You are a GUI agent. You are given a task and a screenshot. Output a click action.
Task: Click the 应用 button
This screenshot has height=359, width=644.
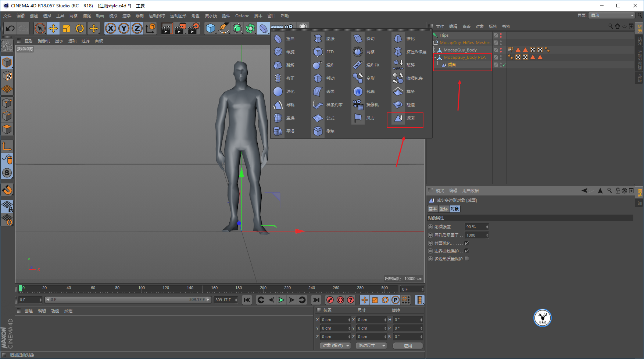coord(408,346)
